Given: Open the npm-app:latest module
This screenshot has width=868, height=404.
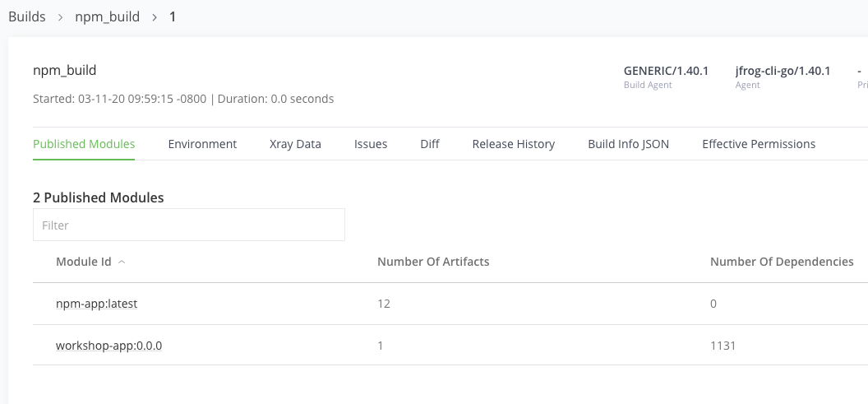Looking at the screenshot, I should coord(96,304).
